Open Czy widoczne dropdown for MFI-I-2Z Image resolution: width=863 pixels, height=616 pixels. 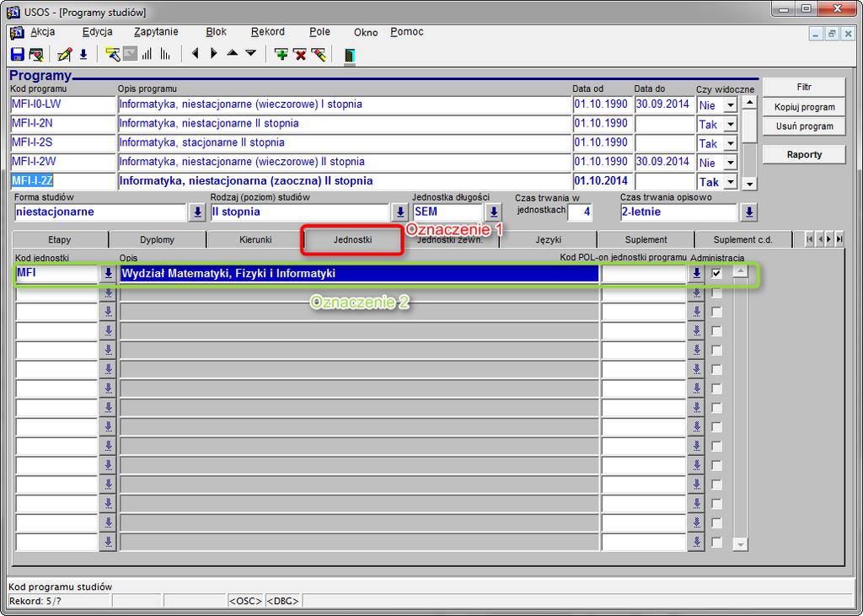731,182
